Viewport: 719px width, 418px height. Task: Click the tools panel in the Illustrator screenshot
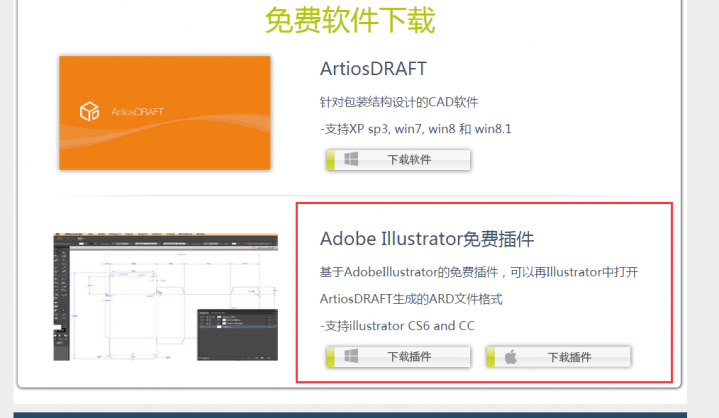pyautogui.click(x=58, y=290)
